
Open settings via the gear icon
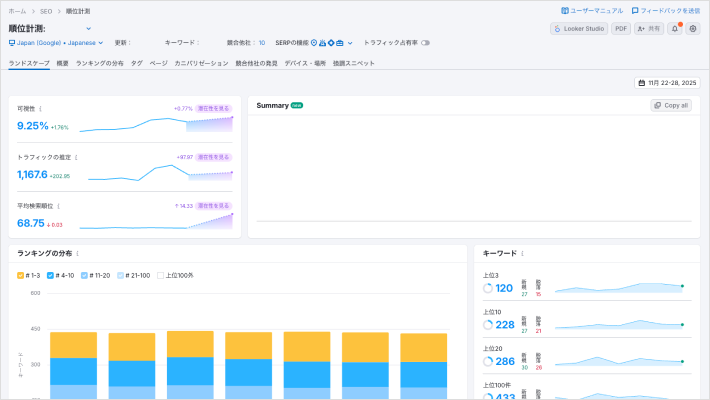coord(694,29)
